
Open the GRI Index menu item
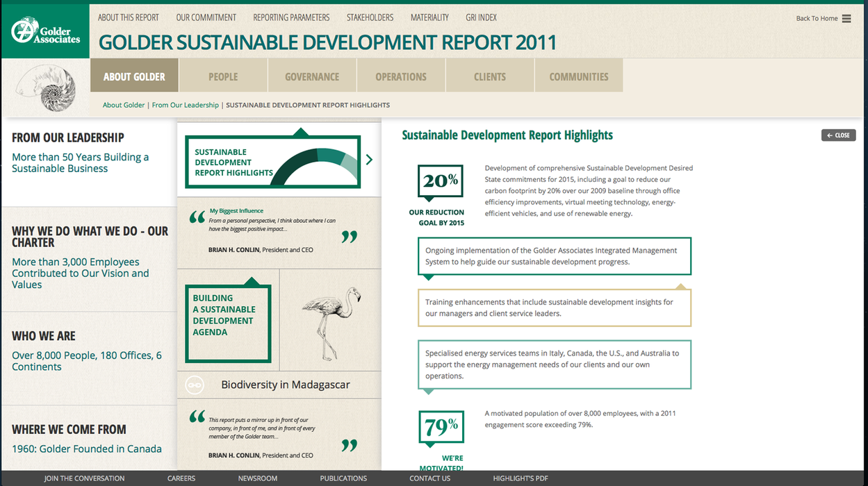pyautogui.click(x=482, y=17)
